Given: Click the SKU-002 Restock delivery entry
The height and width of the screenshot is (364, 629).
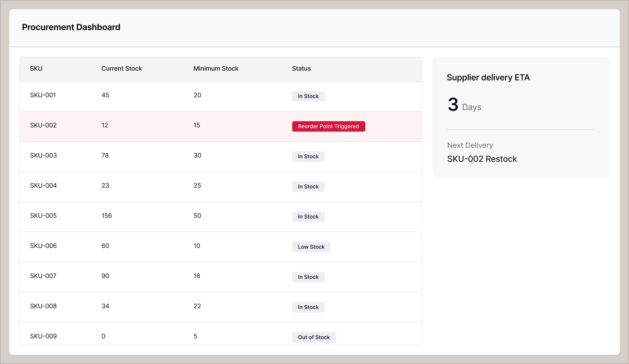Looking at the screenshot, I should coord(482,159).
